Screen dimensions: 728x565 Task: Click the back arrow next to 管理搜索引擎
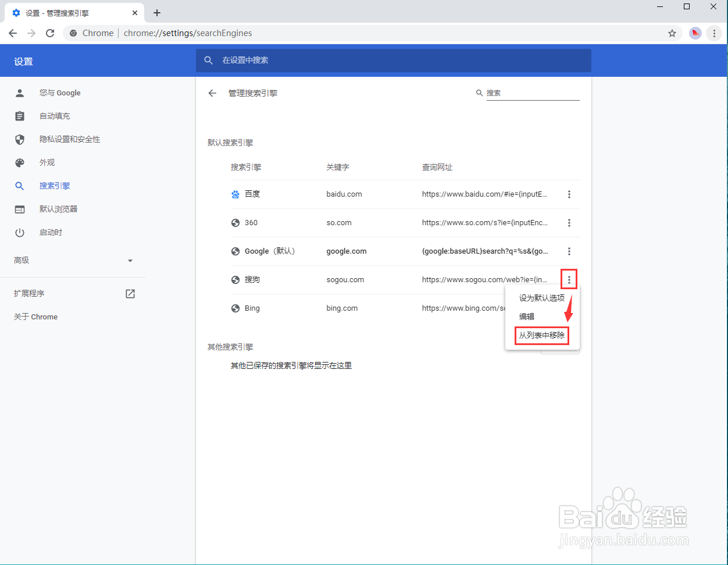pyautogui.click(x=212, y=93)
